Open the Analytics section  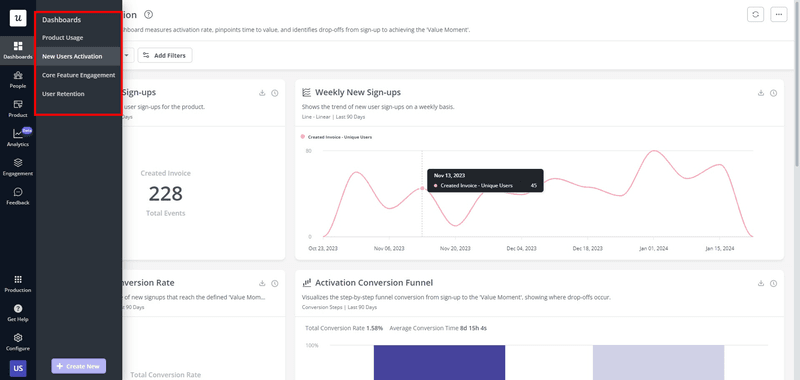[x=18, y=138]
